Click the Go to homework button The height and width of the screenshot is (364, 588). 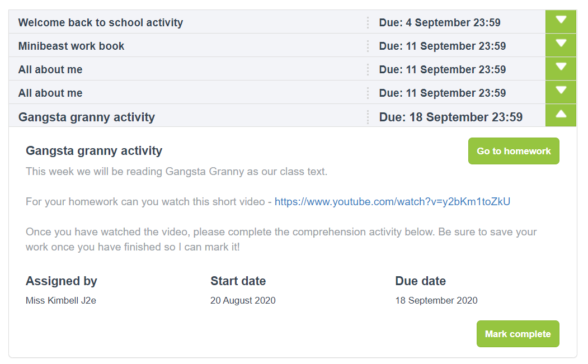[x=513, y=151]
